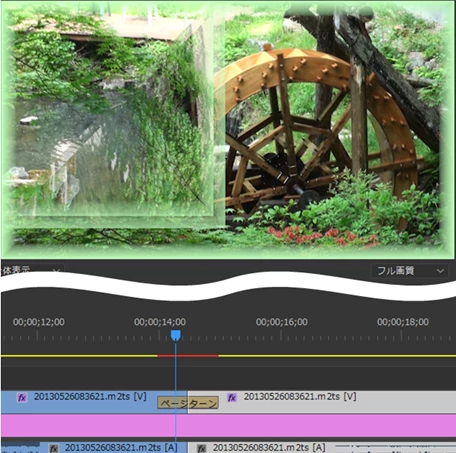Select the ページターン transition on the timeline
This screenshot has height=453, width=456.
tap(188, 403)
